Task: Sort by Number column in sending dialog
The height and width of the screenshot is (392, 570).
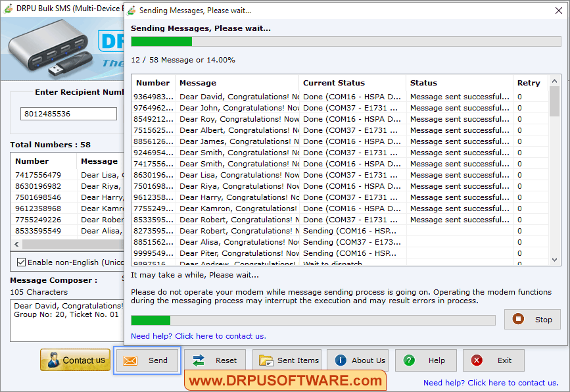Action: tap(153, 83)
